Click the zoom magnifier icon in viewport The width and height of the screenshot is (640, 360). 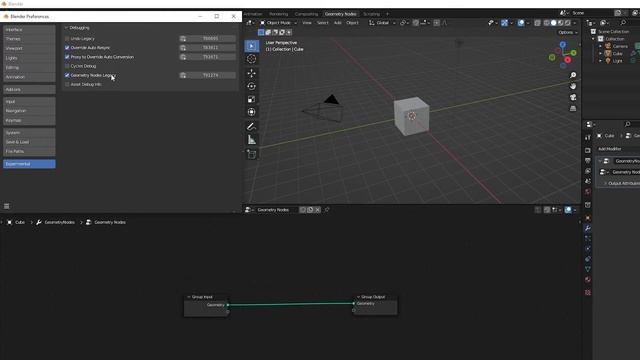(x=573, y=75)
